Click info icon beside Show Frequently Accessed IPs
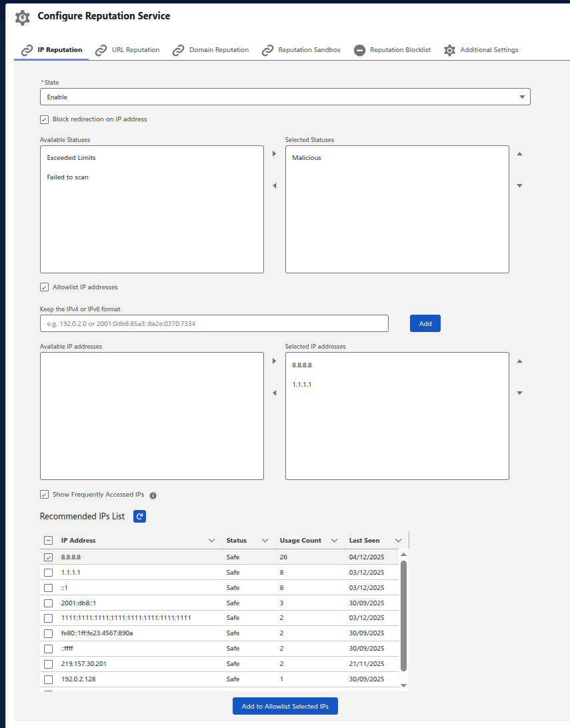The width and height of the screenshot is (570, 728). click(x=153, y=495)
